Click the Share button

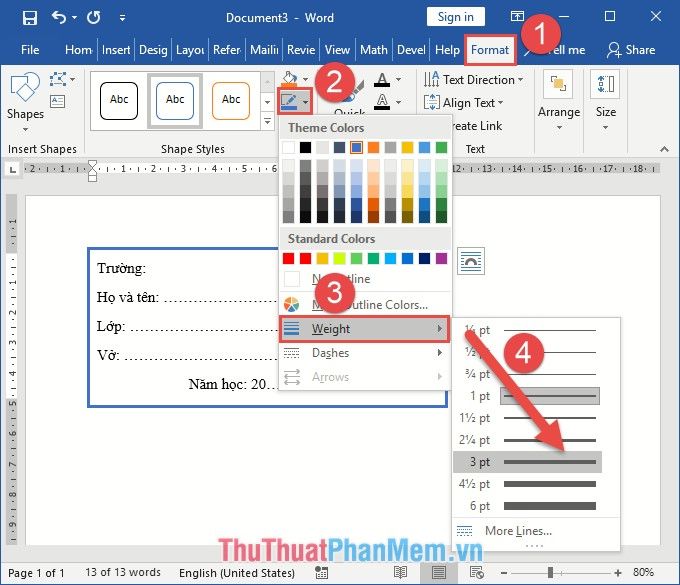(631, 50)
